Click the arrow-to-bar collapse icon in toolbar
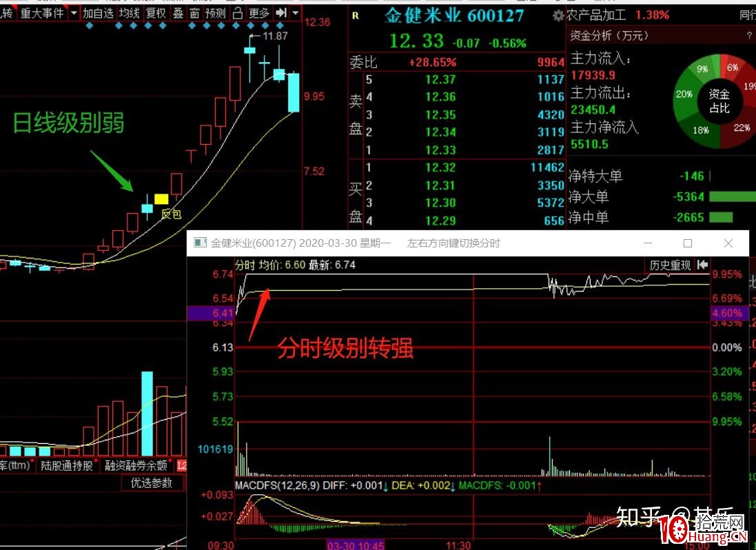Screen dimensions: 756x550 [281, 13]
